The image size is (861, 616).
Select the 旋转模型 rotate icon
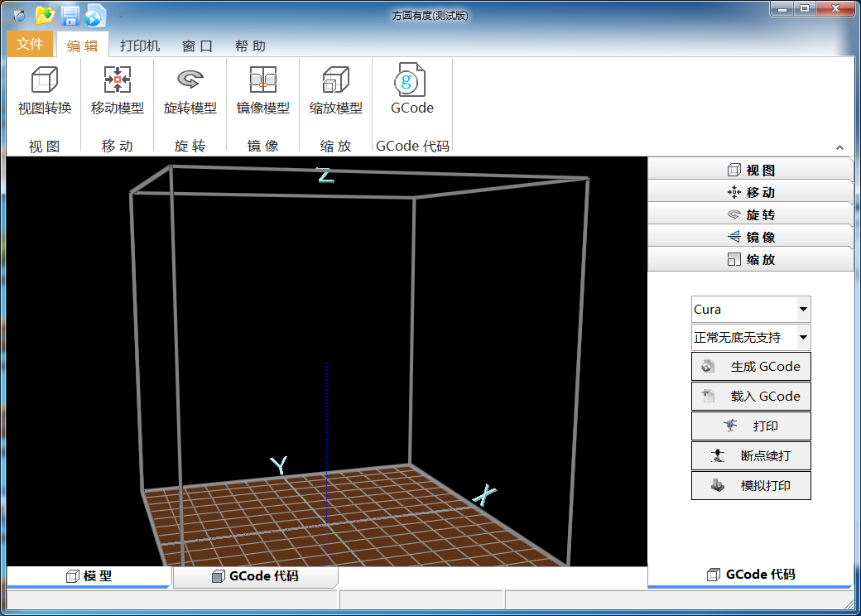point(190,80)
